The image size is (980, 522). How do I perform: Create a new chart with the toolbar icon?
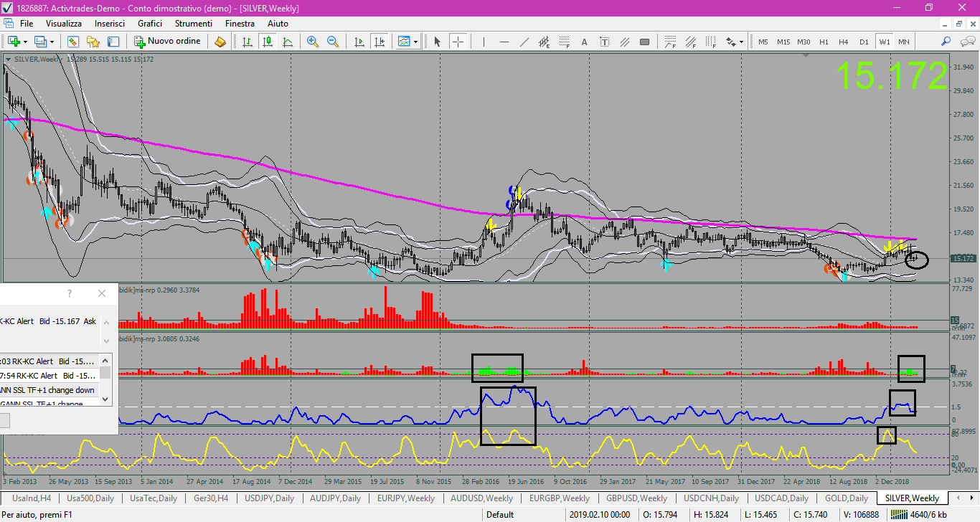tap(14, 42)
